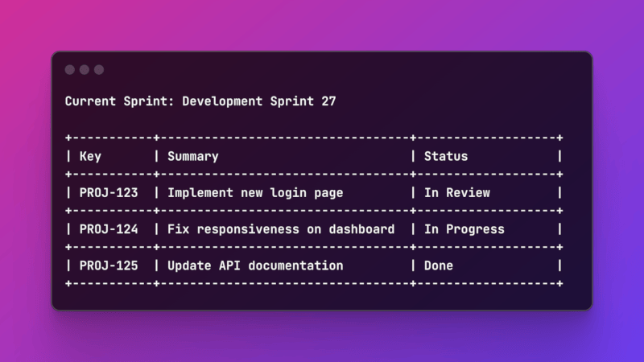Click the 'Current Sprint:' label
This screenshot has height=362, width=644.
click(x=120, y=101)
